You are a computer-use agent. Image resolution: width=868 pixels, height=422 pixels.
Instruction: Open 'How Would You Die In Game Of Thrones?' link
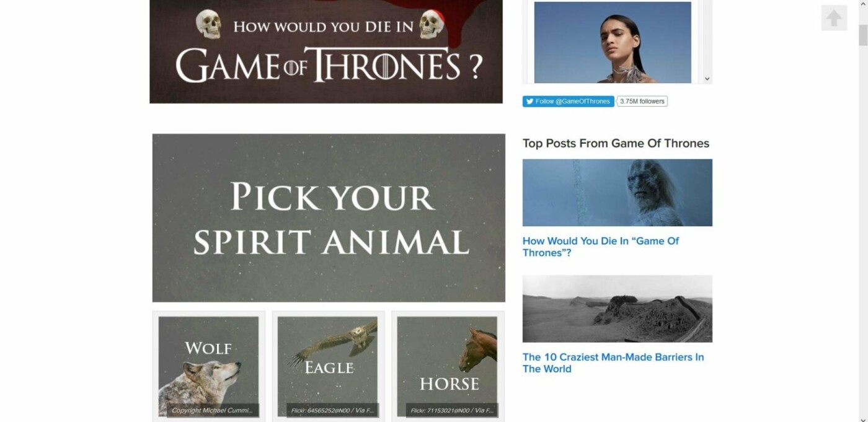pos(601,247)
